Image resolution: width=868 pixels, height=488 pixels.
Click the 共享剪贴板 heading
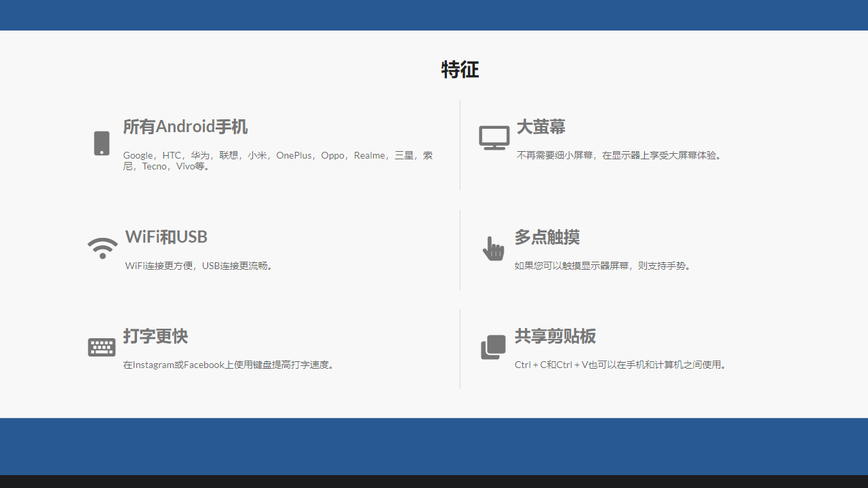555,336
